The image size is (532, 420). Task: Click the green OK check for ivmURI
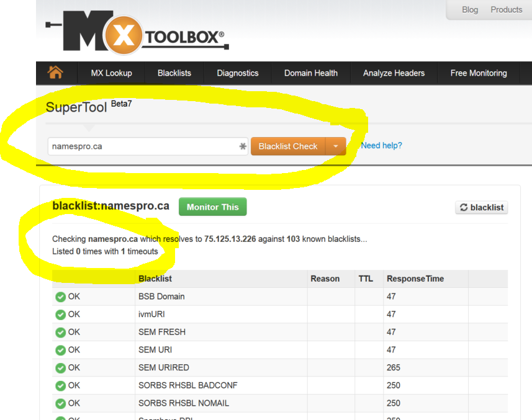click(x=60, y=315)
